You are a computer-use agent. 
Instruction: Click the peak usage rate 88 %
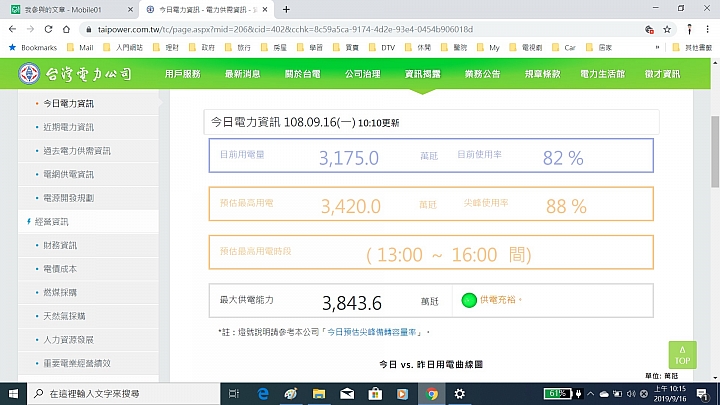point(566,206)
